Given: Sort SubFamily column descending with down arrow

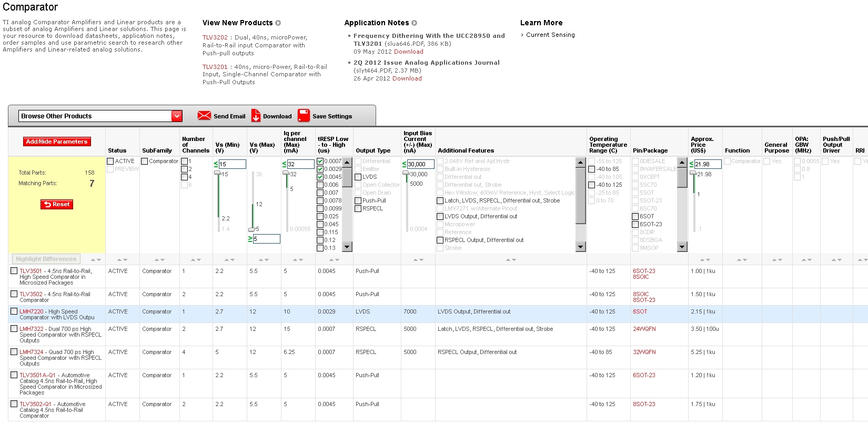Looking at the screenshot, I should coord(163,260).
